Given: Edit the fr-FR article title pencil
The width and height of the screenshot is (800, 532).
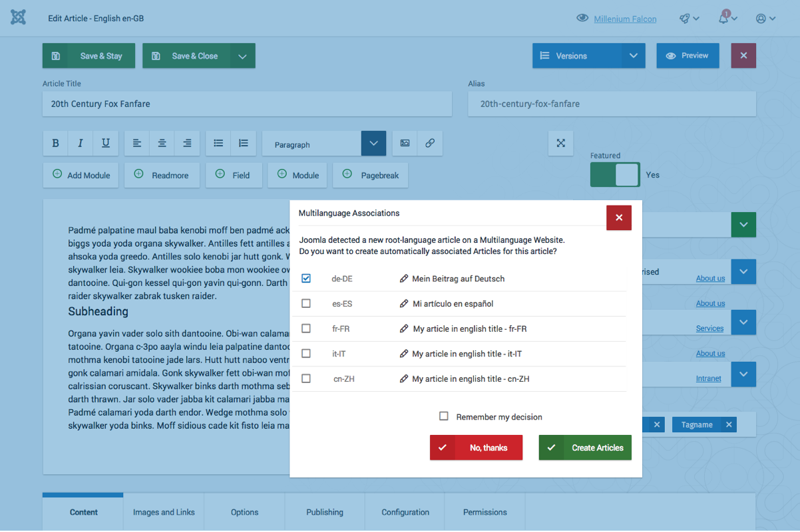Looking at the screenshot, I should click(x=404, y=329).
